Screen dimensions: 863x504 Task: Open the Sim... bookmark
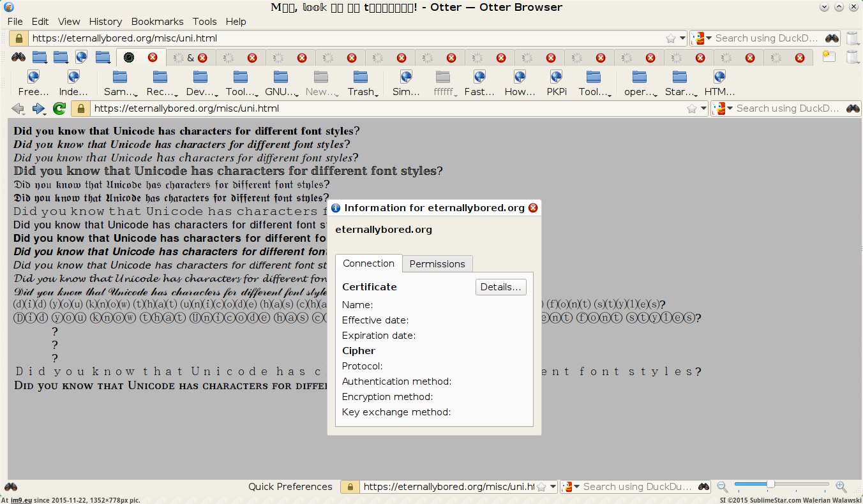pos(406,84)
